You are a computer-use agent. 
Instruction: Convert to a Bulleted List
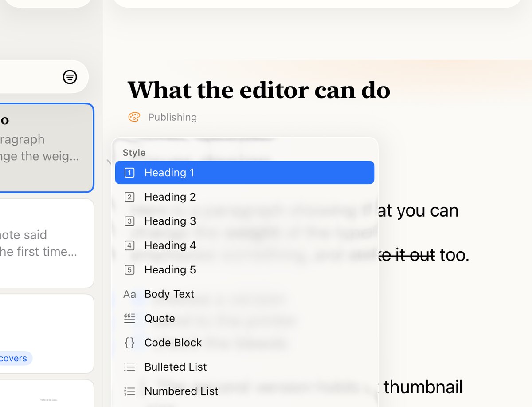pyautogui.click(x=245, y=367)
